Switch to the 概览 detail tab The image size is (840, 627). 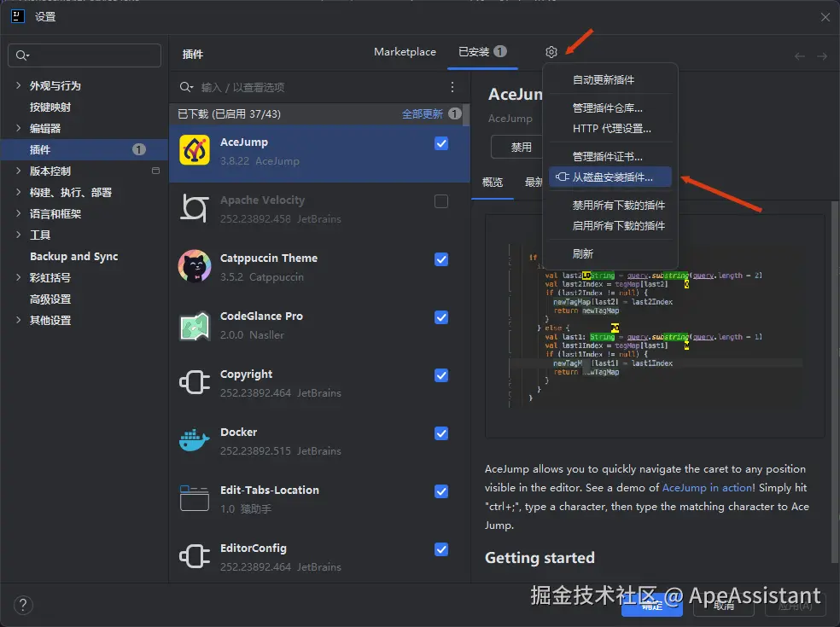[x=493, y=182]
